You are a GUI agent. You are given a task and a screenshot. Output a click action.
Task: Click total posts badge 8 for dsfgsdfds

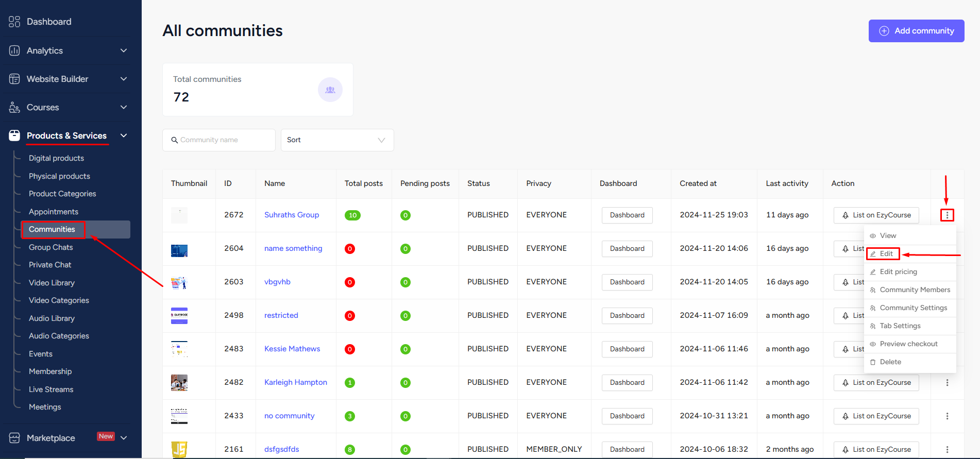click(x=350, y=450)
